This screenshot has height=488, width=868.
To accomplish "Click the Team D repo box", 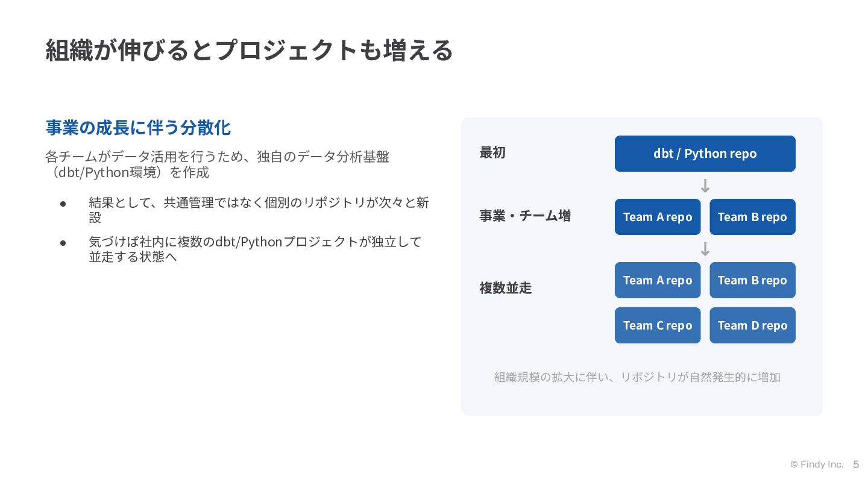I will (x=752, y=325).
